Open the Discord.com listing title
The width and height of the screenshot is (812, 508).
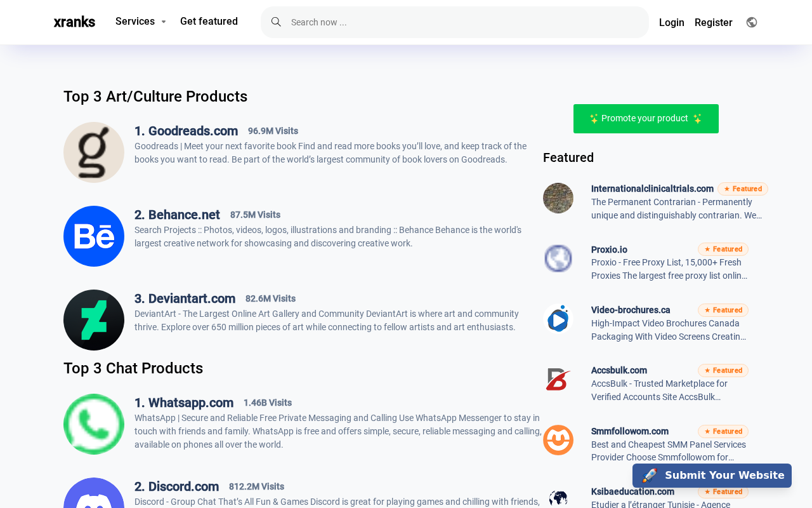pos(176,486)
